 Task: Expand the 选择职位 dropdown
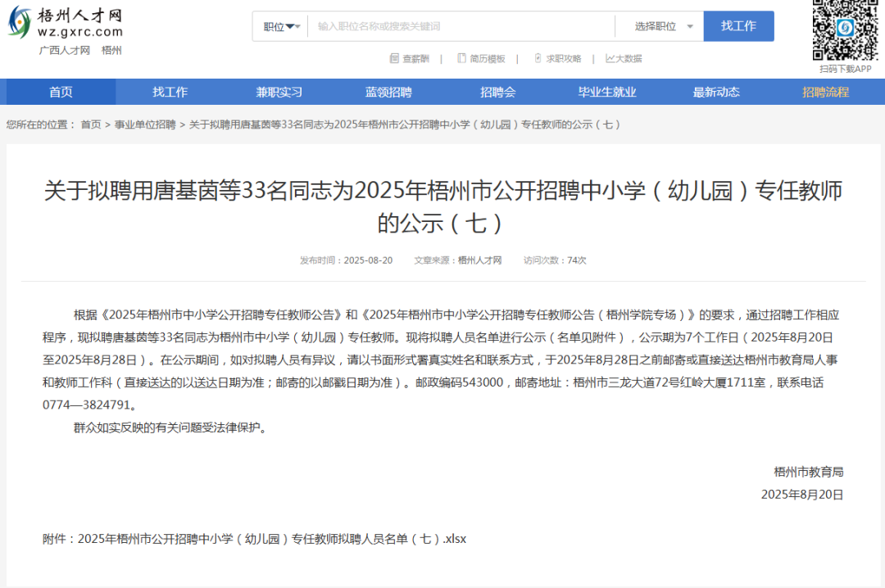(656, 25)
